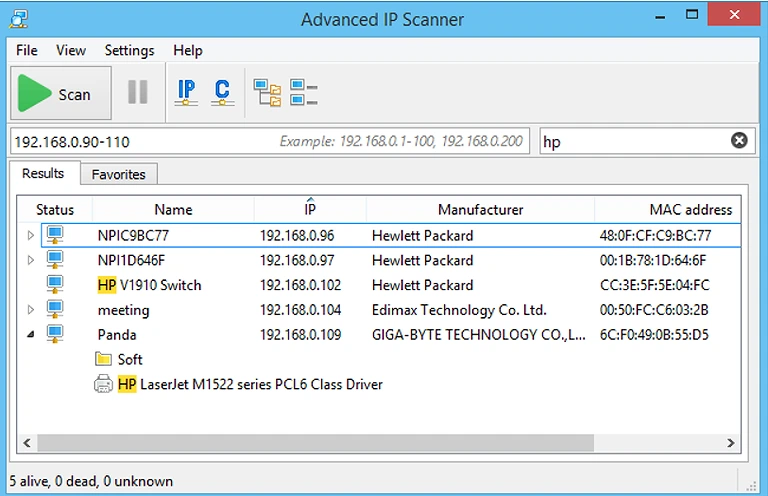Click the IP toolbar icon

coord(186,93)
